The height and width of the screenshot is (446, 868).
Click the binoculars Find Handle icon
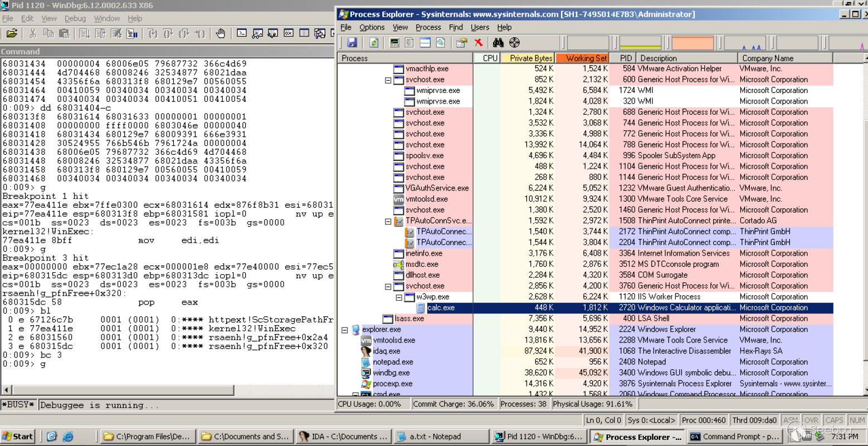point(498,43)
